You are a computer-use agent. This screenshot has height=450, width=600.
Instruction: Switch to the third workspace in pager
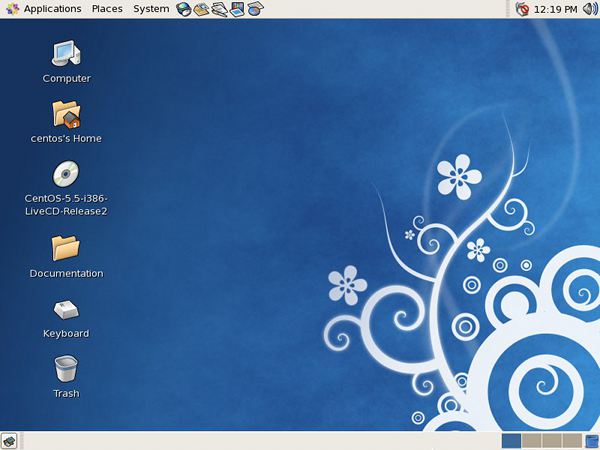(x=552, y=441)
